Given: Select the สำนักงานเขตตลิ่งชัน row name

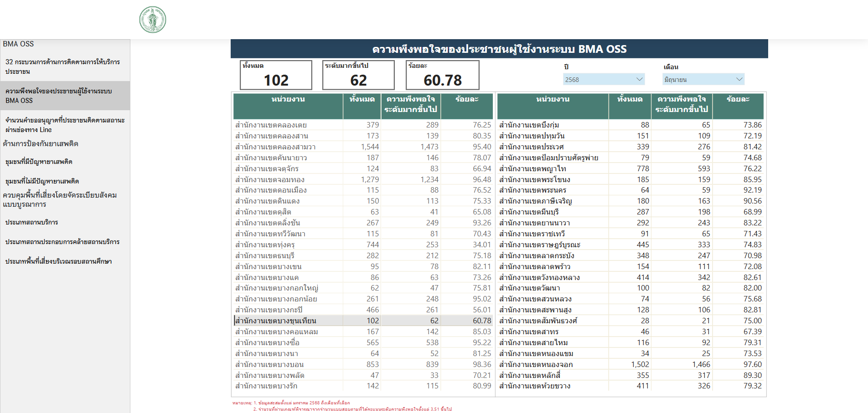Looking at the screenshot, I should (268, 223).
